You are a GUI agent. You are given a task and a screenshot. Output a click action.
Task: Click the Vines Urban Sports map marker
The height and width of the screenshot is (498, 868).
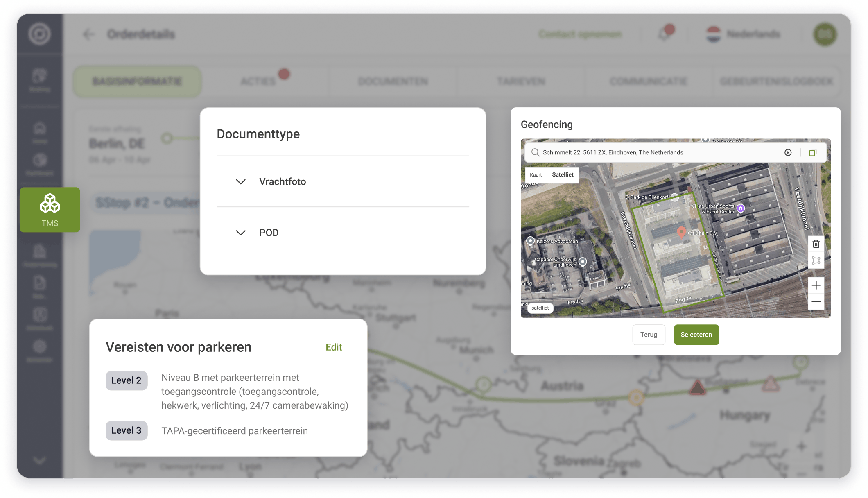coord(741,208)
